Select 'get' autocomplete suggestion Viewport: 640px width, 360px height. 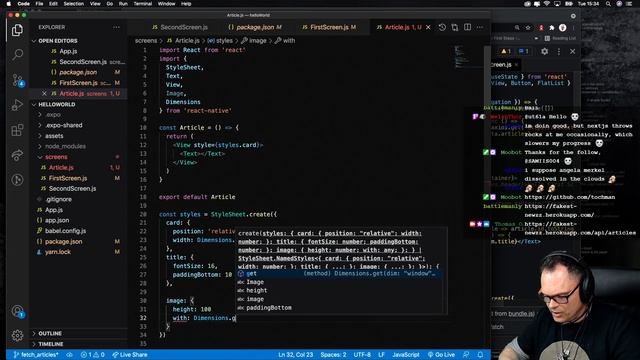[339, 273]
